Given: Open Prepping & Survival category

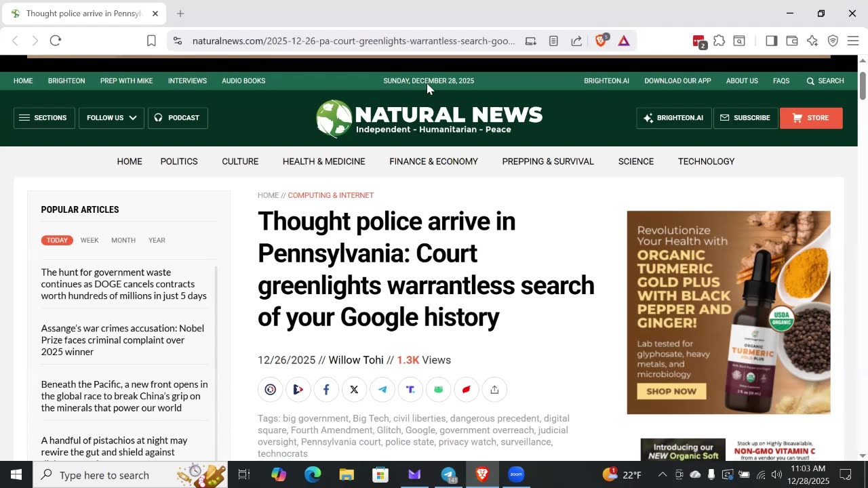Looking at the screenshot, I should coord(548,161).
